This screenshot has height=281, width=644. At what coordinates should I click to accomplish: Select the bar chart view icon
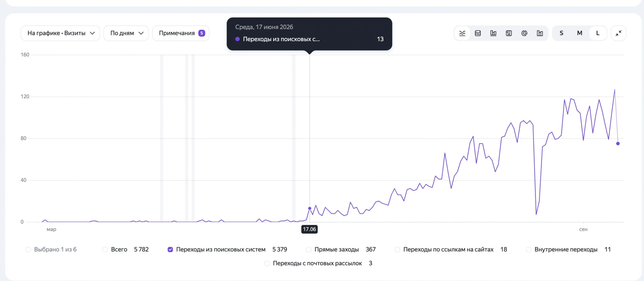[493, 33]
